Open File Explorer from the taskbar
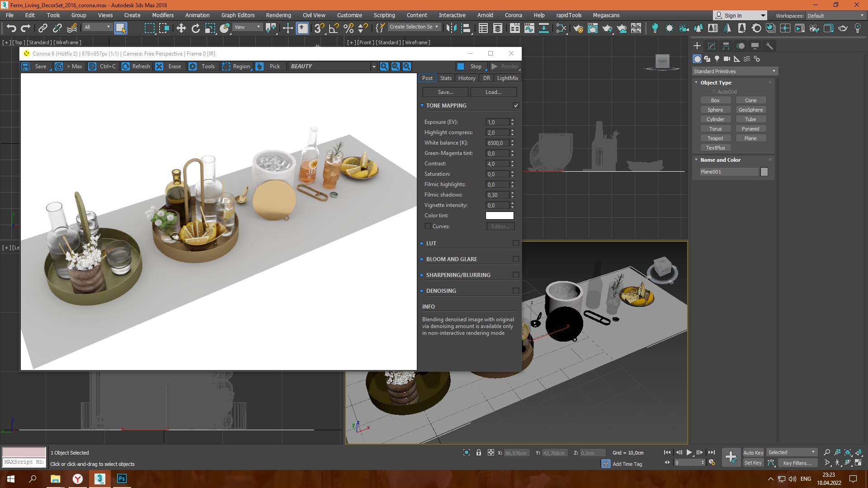The height and width of the screenshot is (488, 868). click(x=55, y=479)
